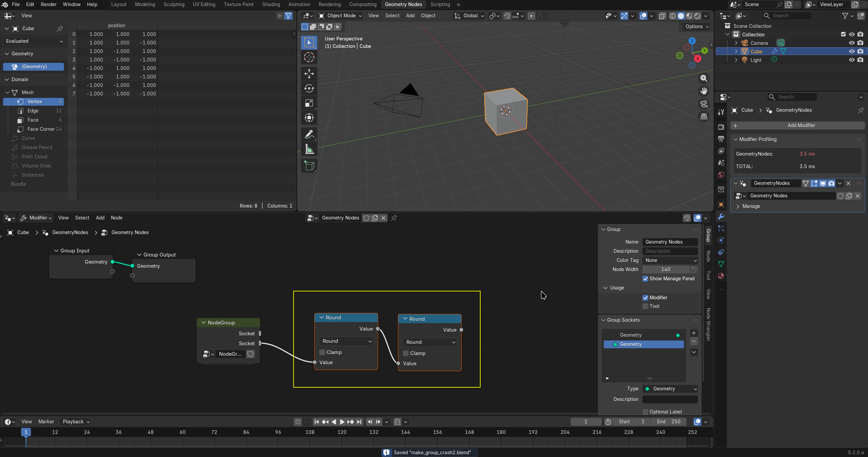Viewport: 868px width, 457px height.
Task: Open the Tool properties tab icon
Action: pyautogui.click(x=721, y=112)
